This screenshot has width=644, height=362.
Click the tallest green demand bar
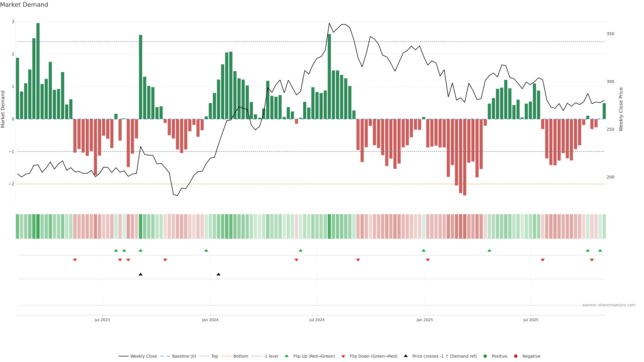point(38,71)
